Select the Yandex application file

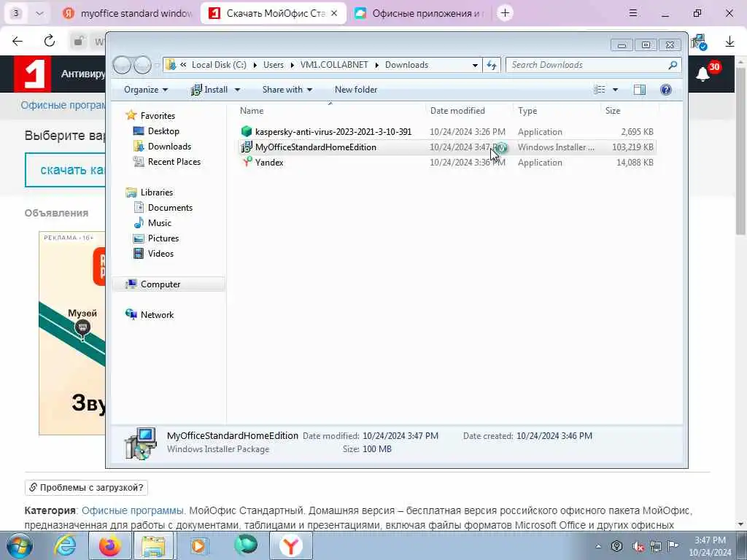(269, 163)
